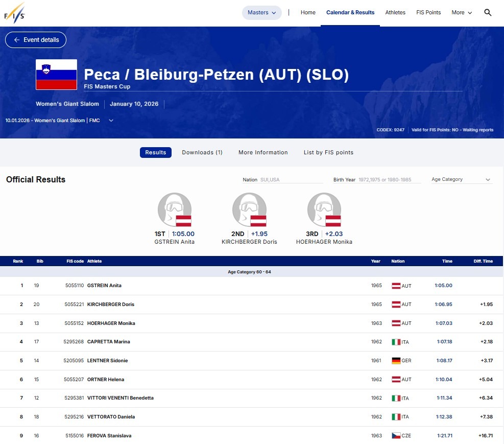Click the German flag beside LENTNER Sidonie
The width and height of the screenshot is (504, 444).
pos(396,361)
